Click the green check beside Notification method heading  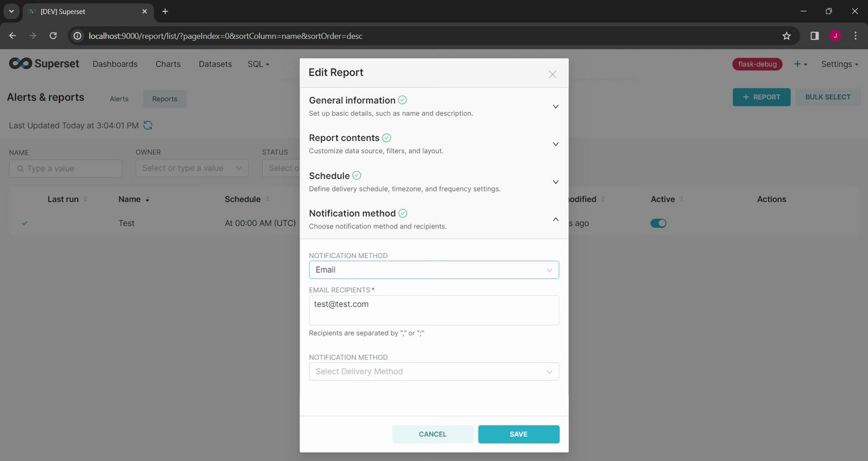pos(403,213)
